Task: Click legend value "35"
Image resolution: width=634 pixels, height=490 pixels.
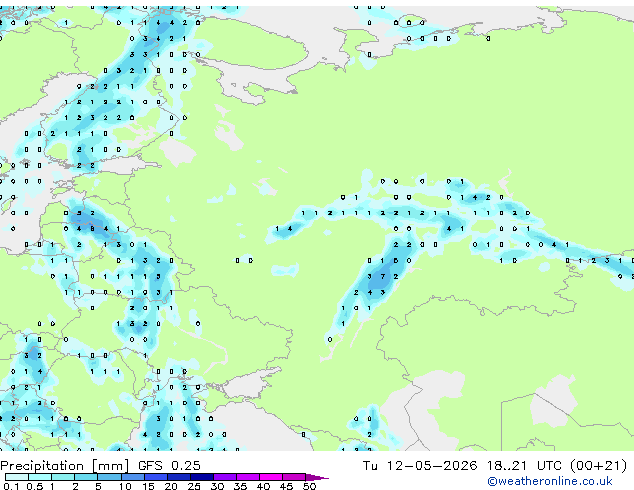Action: click(x=241, y=486)
